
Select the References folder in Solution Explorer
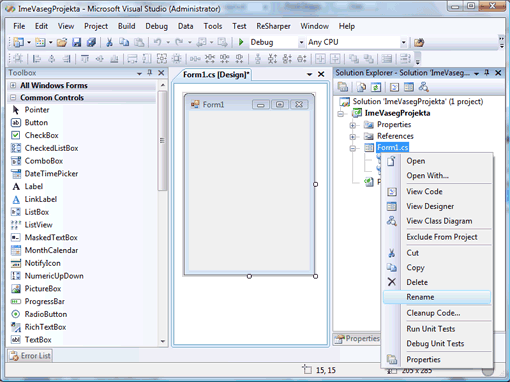395,136
